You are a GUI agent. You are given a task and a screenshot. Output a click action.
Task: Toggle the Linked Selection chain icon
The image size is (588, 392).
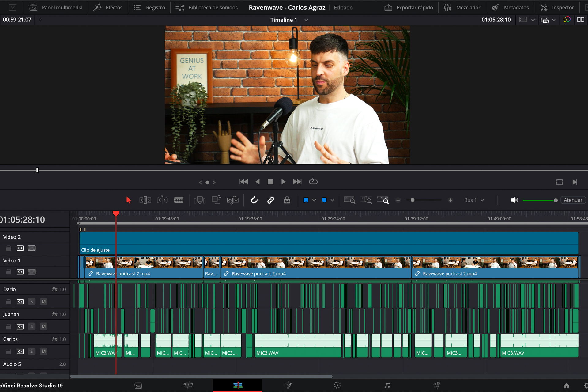point(271,200)
